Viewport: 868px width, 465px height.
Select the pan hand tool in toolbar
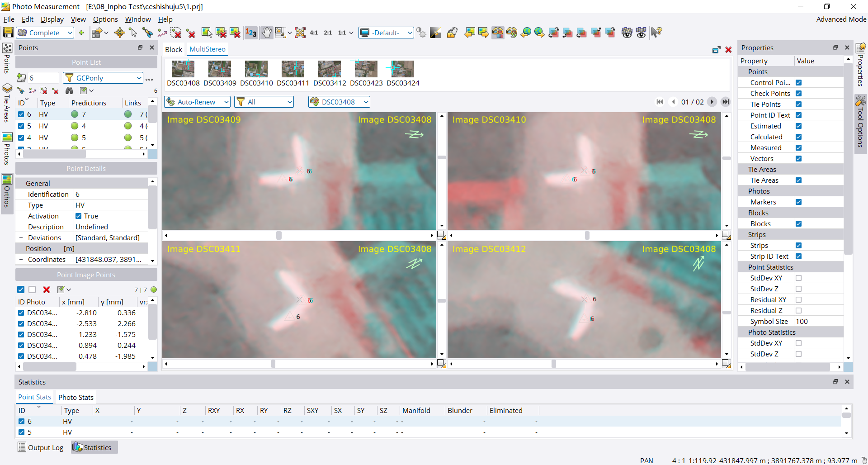(267, 33)
